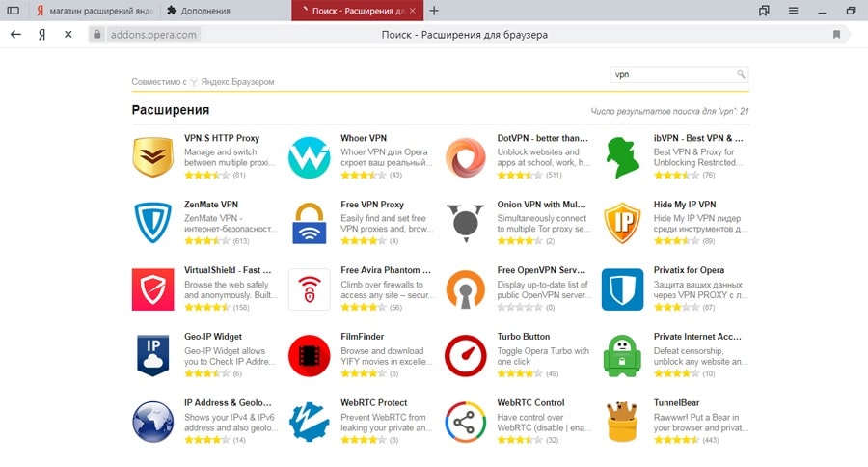Open the Onion VPN dark circle icon

click(466, 223)
